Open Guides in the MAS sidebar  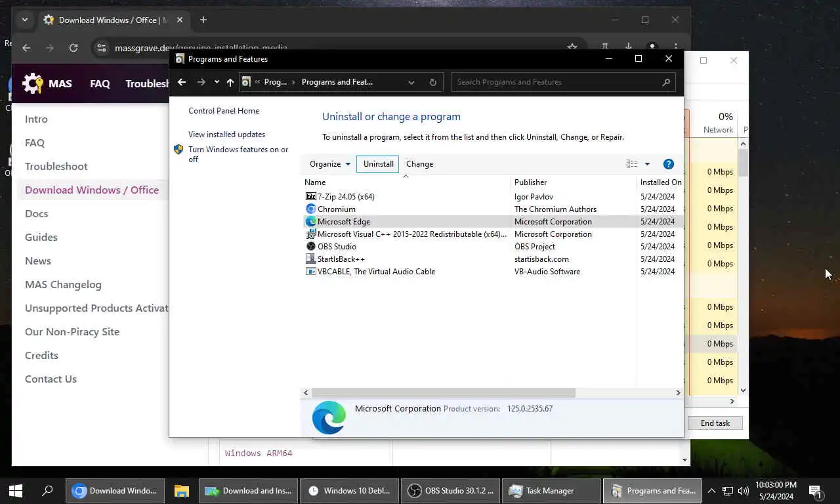click(x=41, y=237)
